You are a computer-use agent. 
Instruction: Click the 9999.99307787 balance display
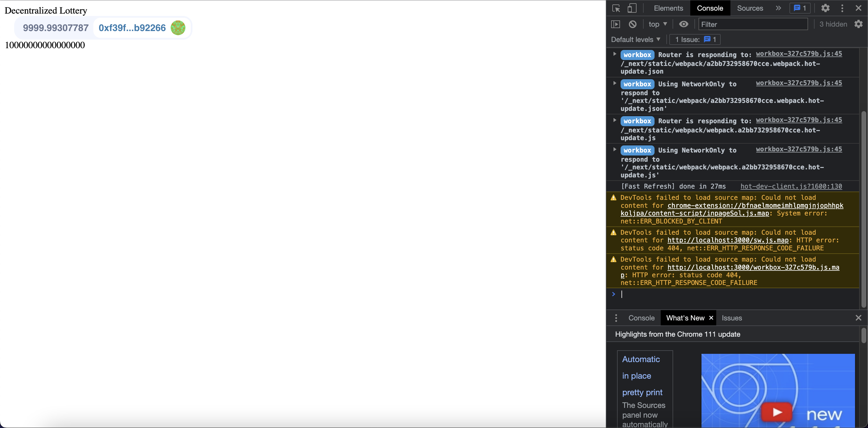(56, 28)
